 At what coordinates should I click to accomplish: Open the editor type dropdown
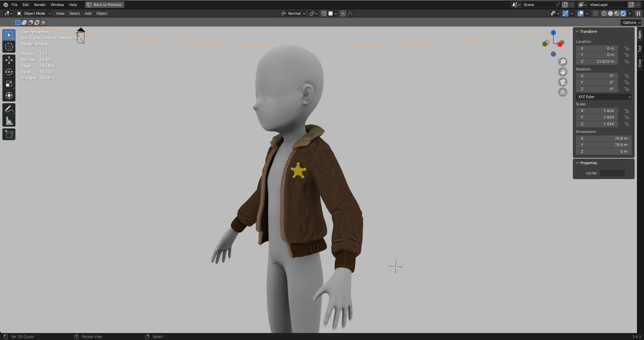(8, 13)
